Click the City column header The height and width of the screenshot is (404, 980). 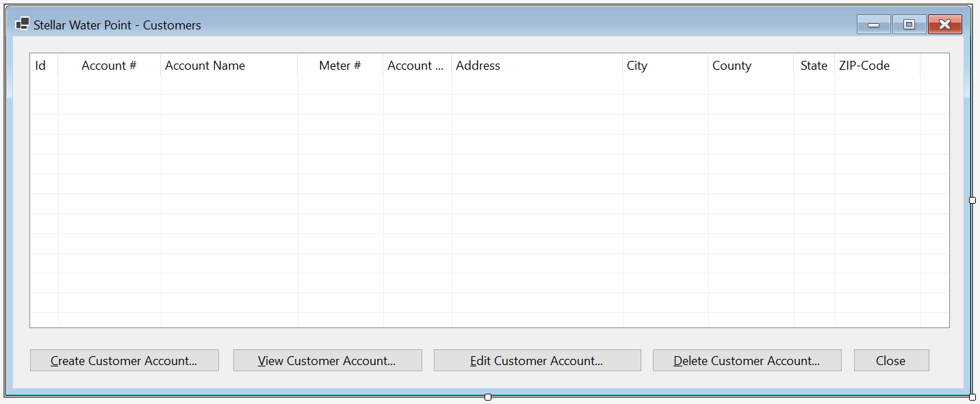coord(665,66)
